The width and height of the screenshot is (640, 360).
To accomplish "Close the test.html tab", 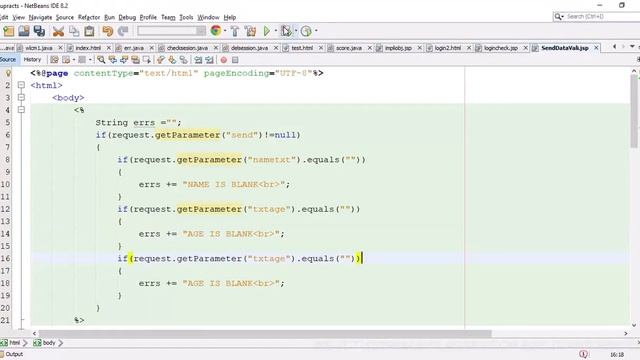I will point(320,48).
